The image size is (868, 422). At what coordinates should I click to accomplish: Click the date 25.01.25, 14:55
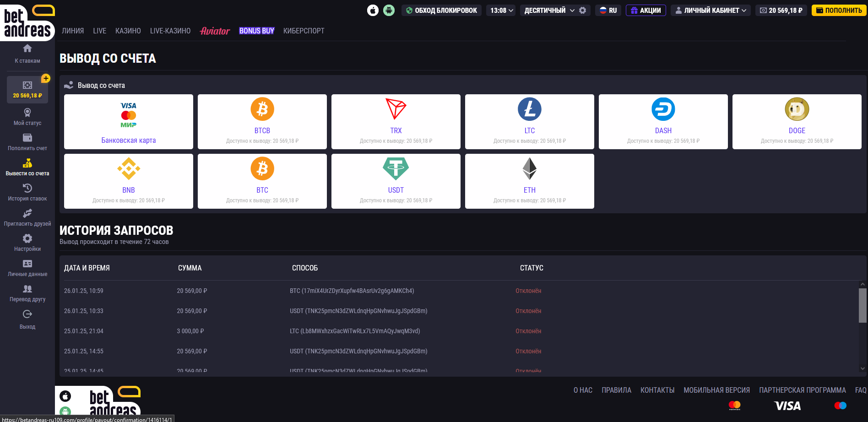[84, 351]
